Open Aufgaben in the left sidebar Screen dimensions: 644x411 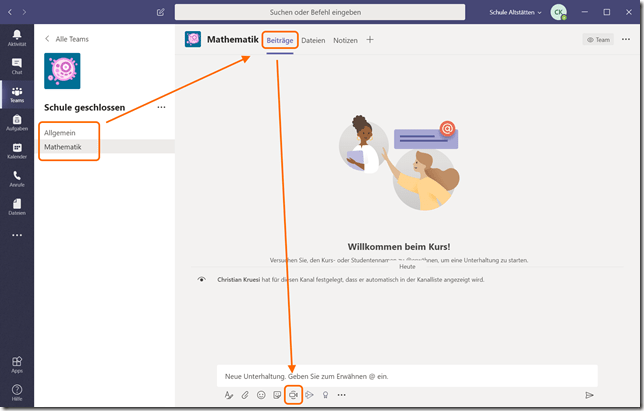pyautogui.click(x=17, y=122)
